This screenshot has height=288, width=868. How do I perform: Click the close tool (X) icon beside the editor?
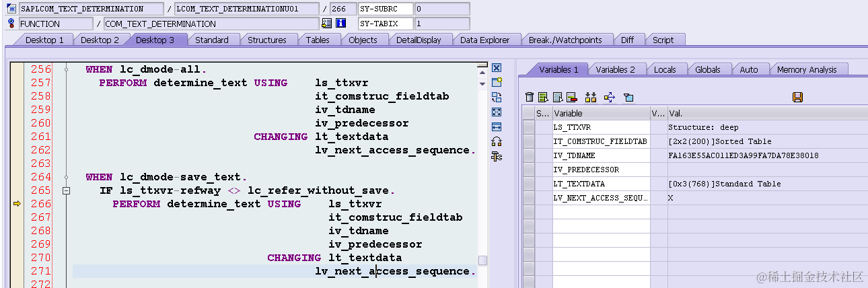pos(497,68)
